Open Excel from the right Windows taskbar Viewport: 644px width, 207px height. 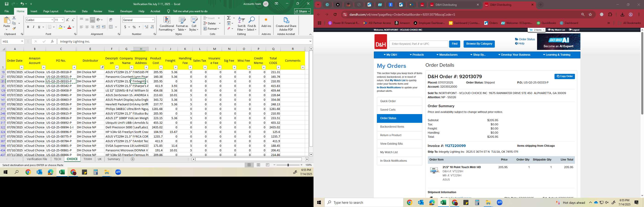pyautogui.click(x=443, y=202)
